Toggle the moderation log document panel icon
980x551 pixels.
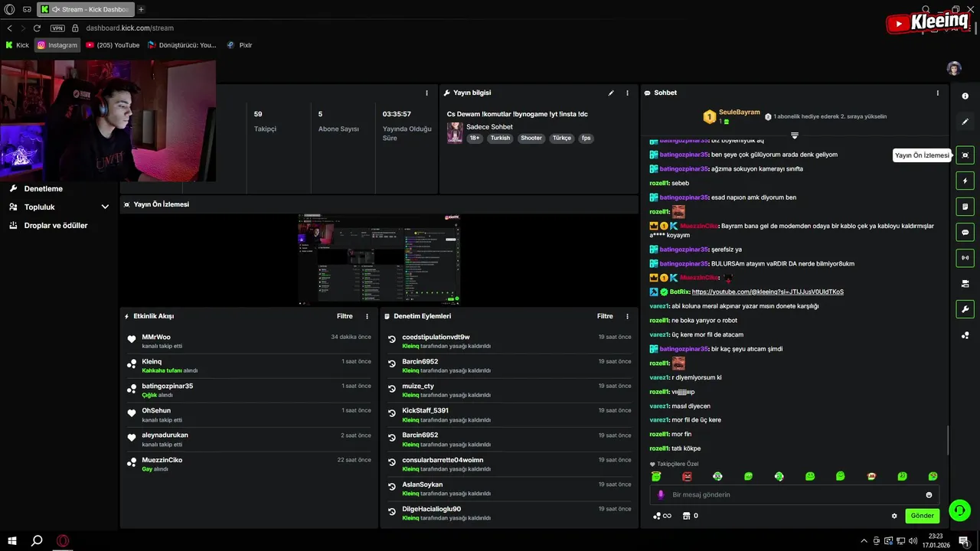pos(965,207)
